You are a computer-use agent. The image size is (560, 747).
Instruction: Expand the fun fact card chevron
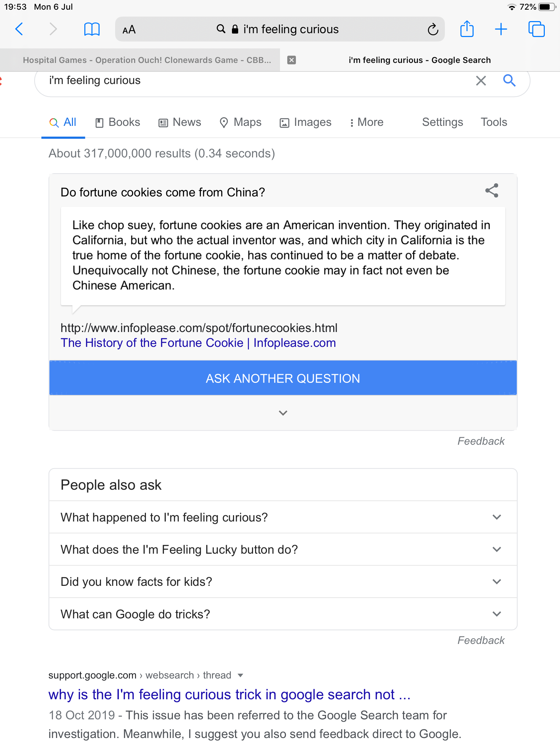[x=283, y=413]
